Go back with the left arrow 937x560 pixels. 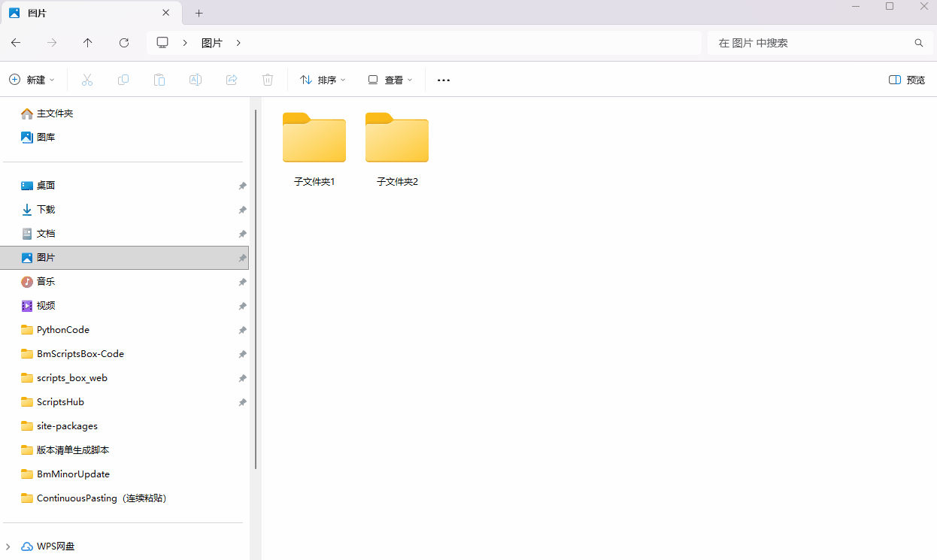point(16,43)
